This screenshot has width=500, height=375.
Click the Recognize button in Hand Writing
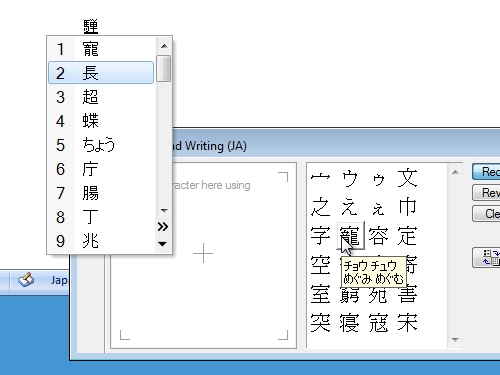point(487,172)
